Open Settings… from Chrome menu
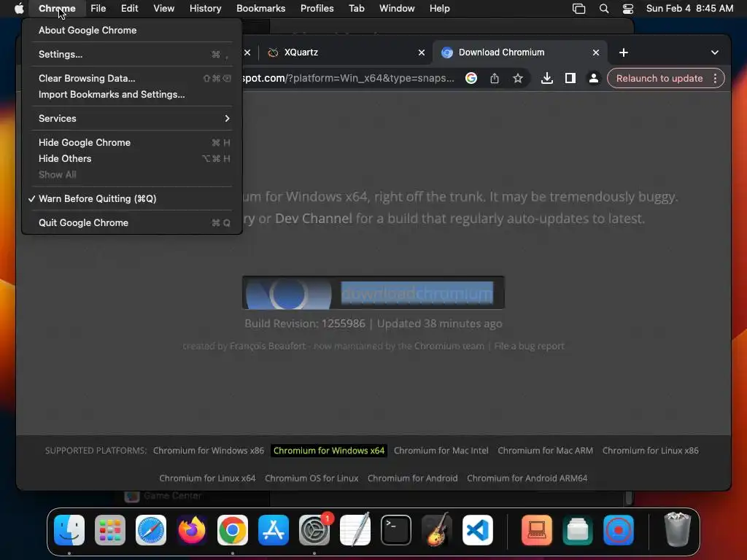The height and width of the screenshot is (560, 747). (x=131, y=54)
